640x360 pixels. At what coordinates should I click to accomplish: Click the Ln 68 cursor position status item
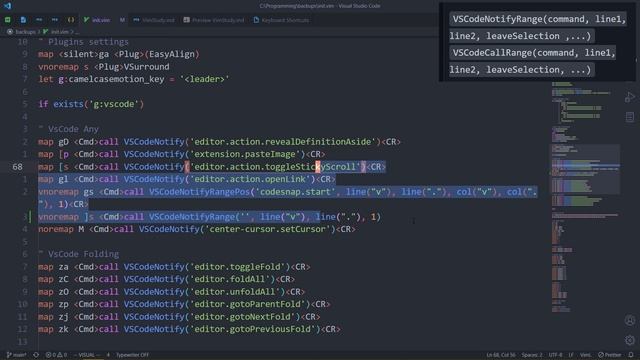pyautogui.click(x=501, y=355)
